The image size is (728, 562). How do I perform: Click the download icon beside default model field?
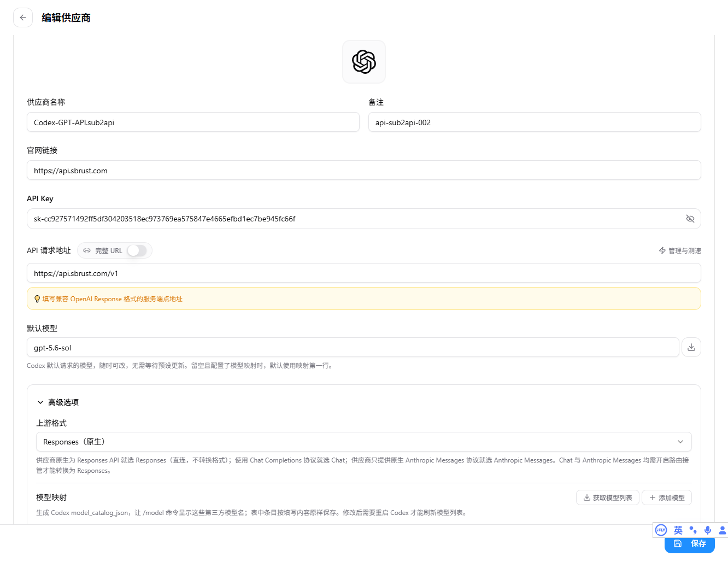pos(691,347)
